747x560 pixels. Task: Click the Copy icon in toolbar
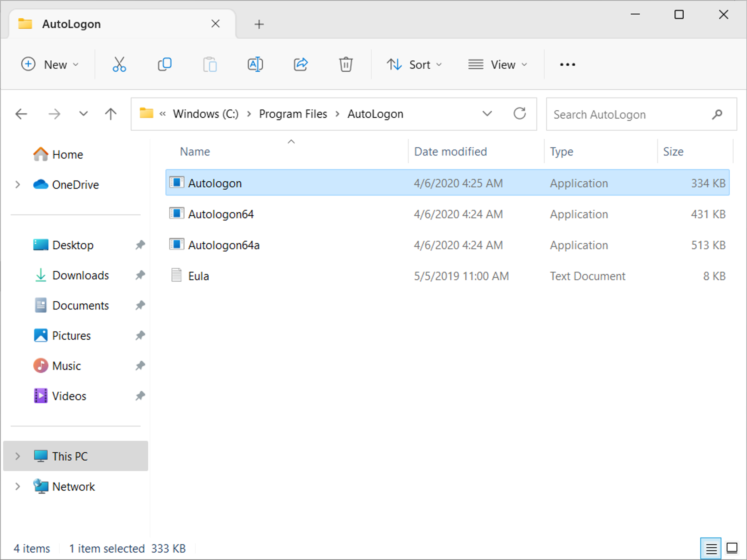(x=165, y=64)
